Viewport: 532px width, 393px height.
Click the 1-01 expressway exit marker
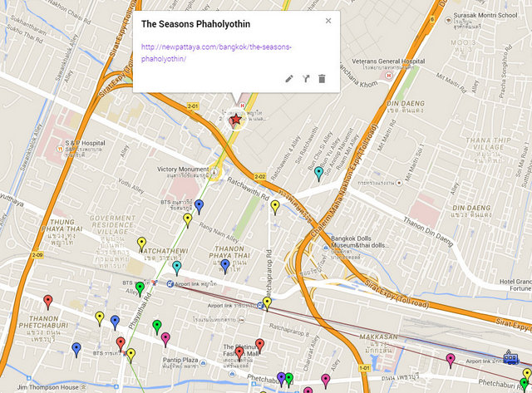364,368
